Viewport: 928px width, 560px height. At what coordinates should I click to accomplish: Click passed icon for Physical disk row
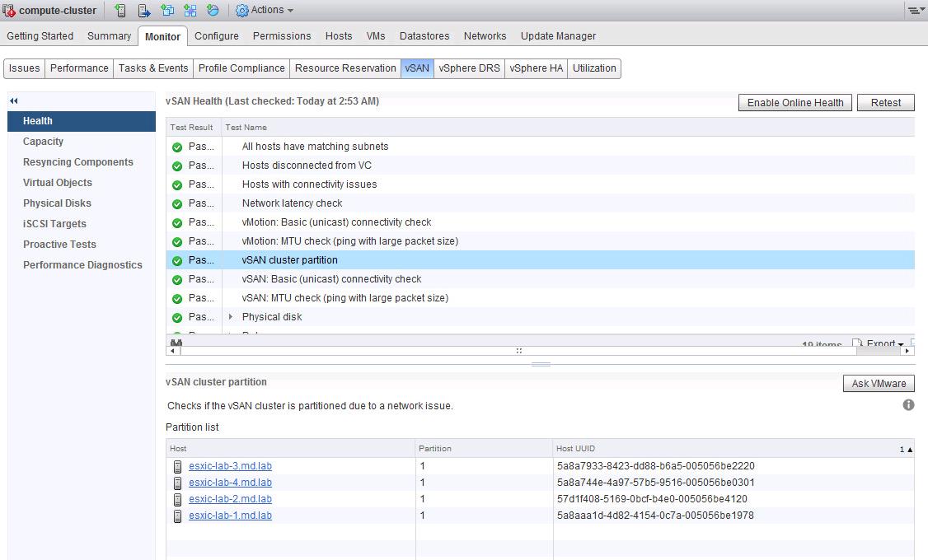(177, 318)
